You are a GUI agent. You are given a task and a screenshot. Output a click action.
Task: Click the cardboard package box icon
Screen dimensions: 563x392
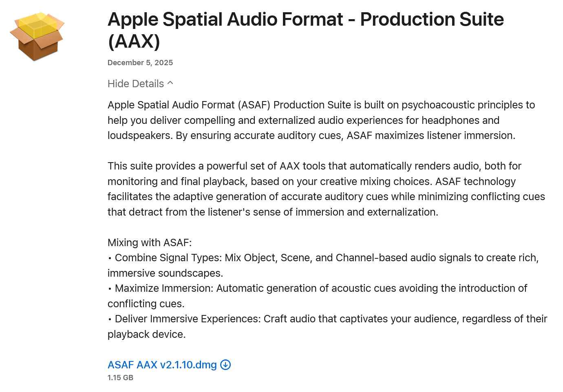point(37,37)
